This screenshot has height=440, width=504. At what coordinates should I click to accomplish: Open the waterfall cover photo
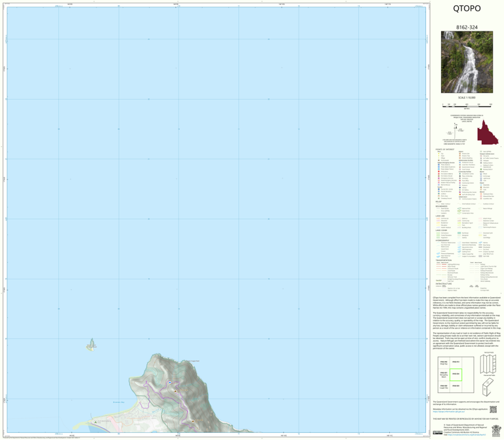pos(467,62)
